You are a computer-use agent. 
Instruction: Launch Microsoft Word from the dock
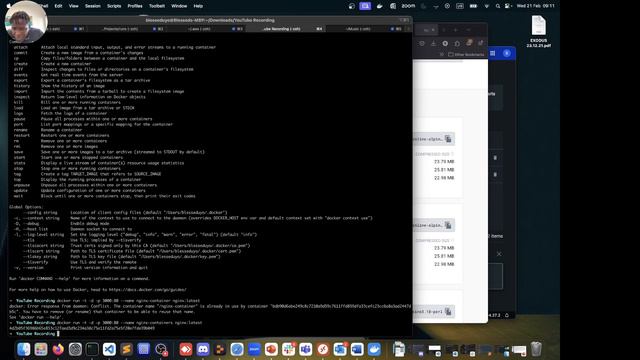click(x=357, y=349)
